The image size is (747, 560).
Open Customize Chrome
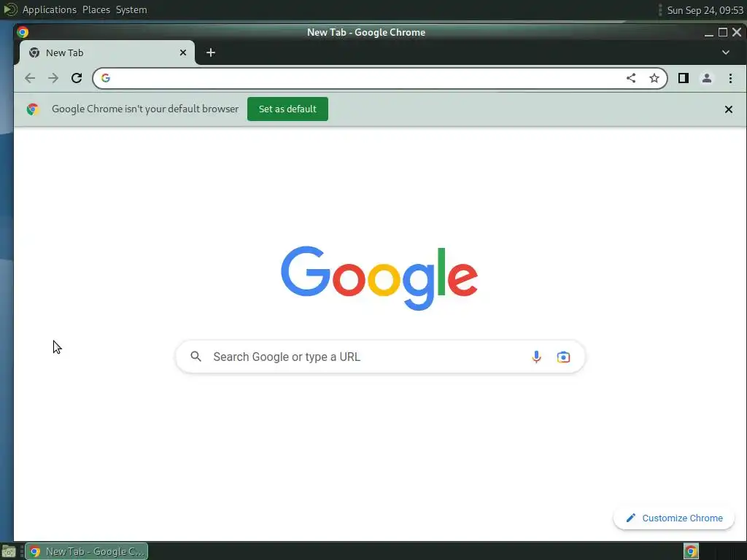673,518
